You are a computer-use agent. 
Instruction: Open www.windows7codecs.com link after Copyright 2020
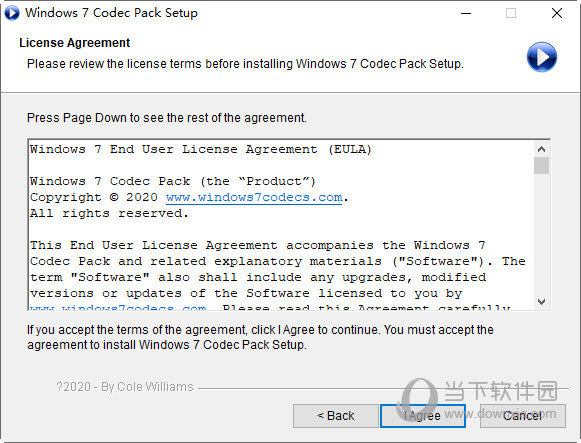[254, 197]
